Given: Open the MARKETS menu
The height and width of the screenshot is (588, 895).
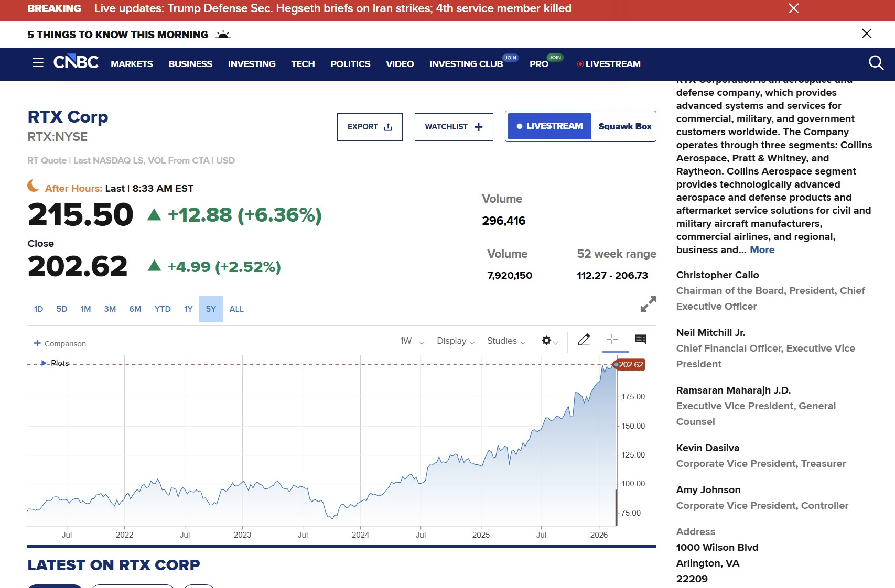Looking at the screenshot, I should click(x=132, y=64).
